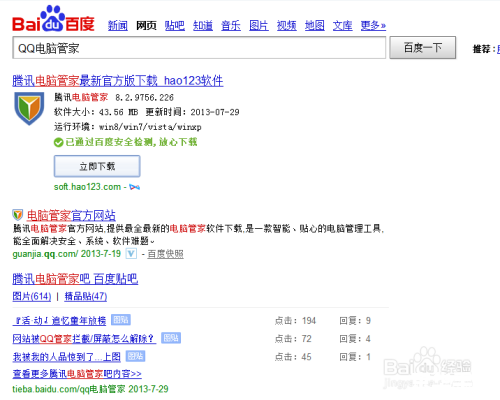Click 查看更多腾讯电脑管家吧内容>> link

click(x=77, y=374)
